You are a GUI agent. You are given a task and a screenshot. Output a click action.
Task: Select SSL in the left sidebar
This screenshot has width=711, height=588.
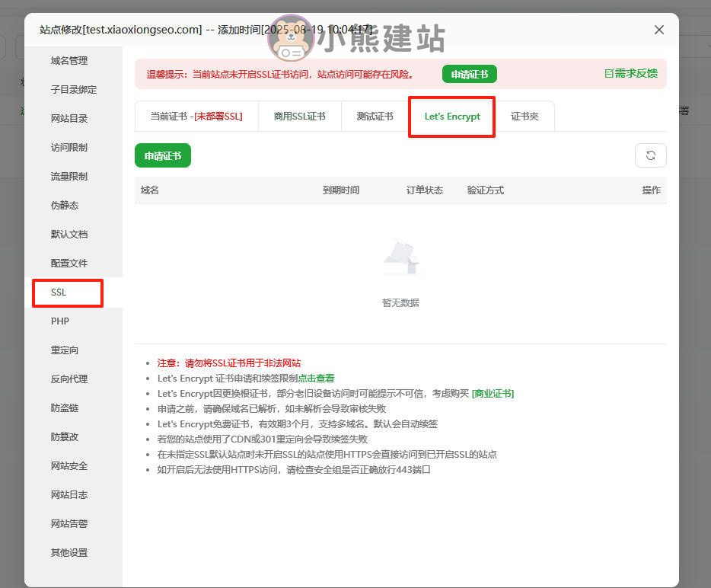(59, 292)
